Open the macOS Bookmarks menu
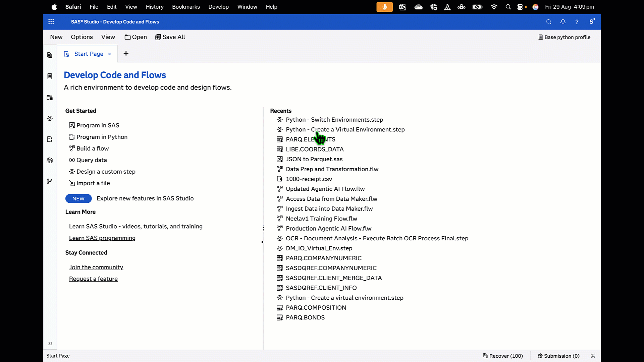Viewport: 644px width, 362px height. pos(186,7)
